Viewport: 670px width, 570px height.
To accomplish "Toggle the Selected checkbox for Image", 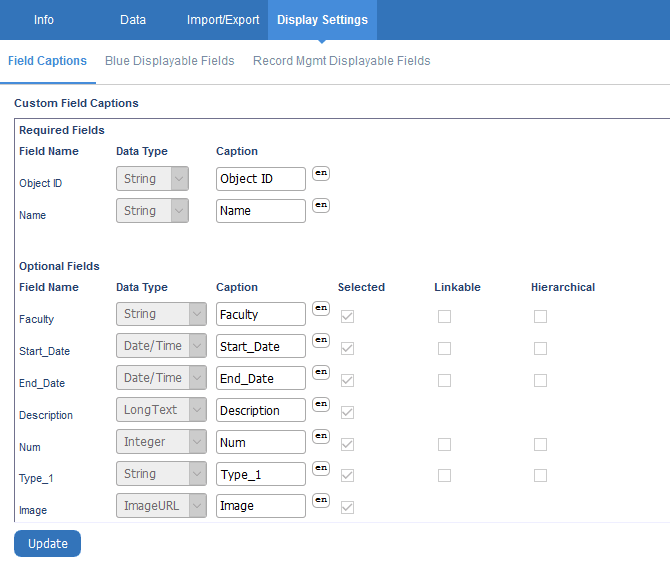I will coord(347,508).
